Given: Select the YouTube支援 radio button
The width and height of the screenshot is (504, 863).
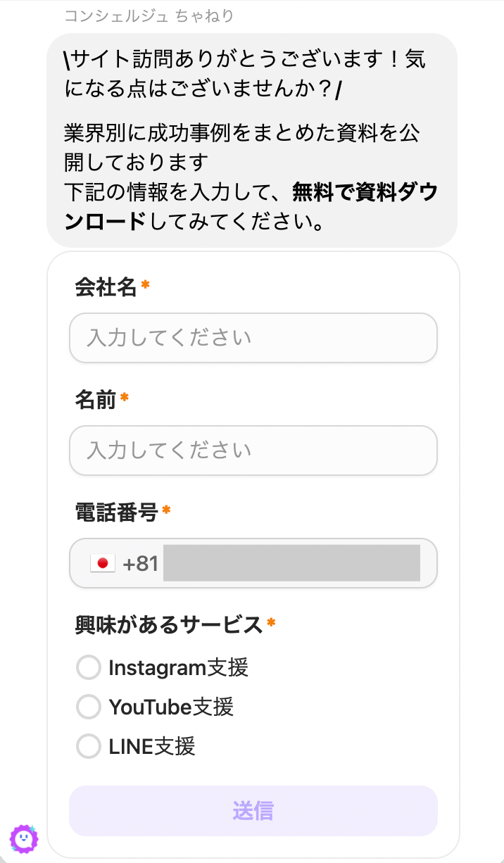Looking at the screenshot, I should coord(89,706).
